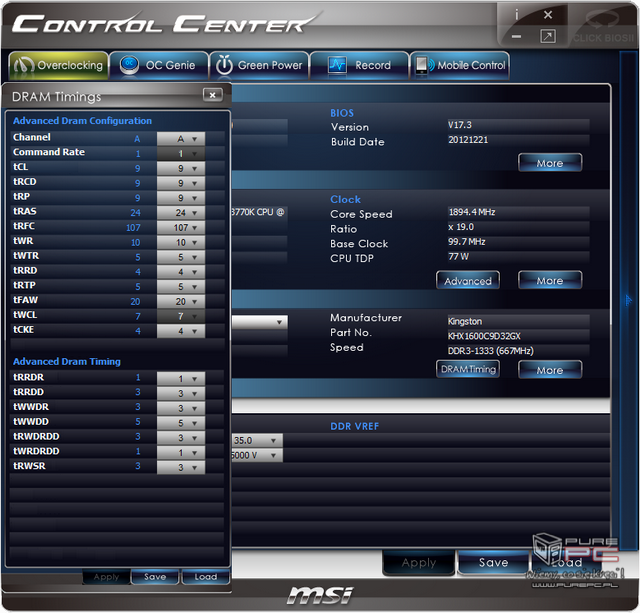Viewport: 640px width, 613px height.
Task: Open the tWRDRDD value dropdown
Action: tap(181, 453)
